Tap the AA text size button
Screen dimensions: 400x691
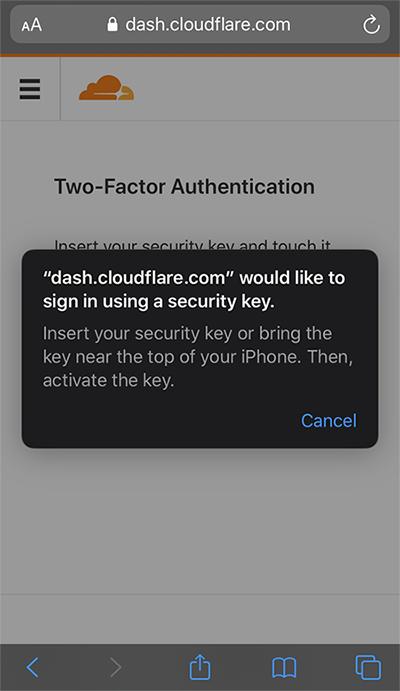[31, 25]
